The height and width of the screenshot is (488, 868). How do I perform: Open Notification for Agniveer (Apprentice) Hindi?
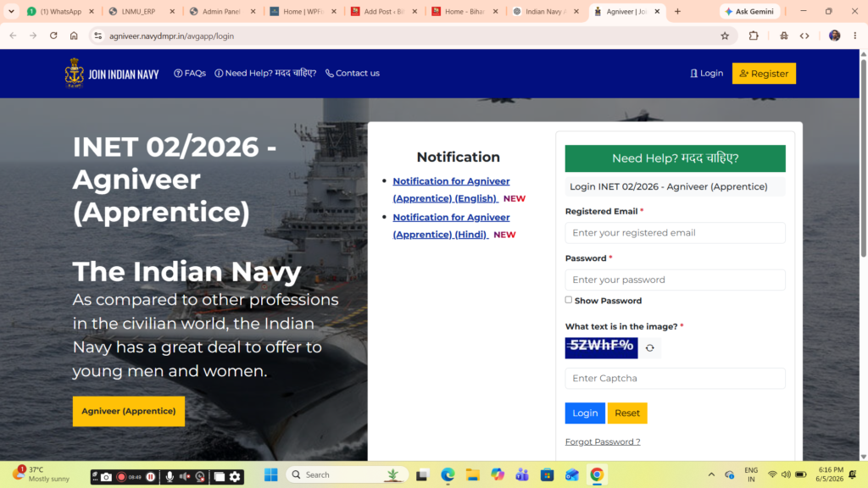pyautogui.click(x=451, y=225)
